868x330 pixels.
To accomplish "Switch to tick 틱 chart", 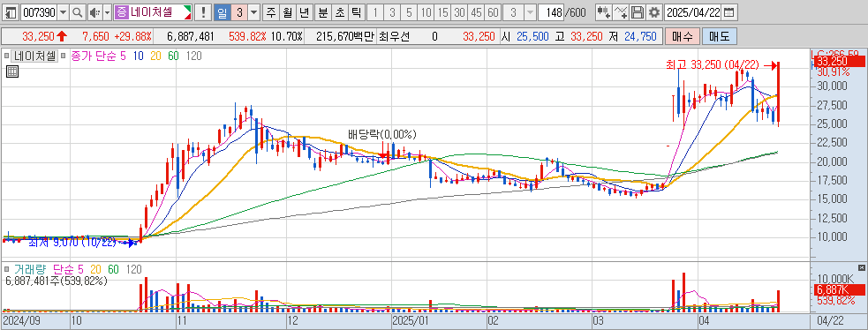I will [x=356, y=12].
